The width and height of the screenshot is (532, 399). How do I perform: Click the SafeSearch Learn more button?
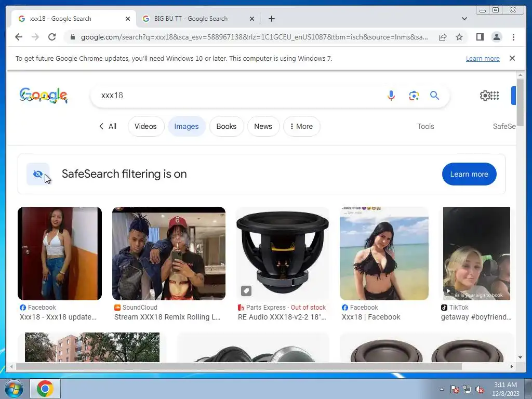(x=469, y=174)
